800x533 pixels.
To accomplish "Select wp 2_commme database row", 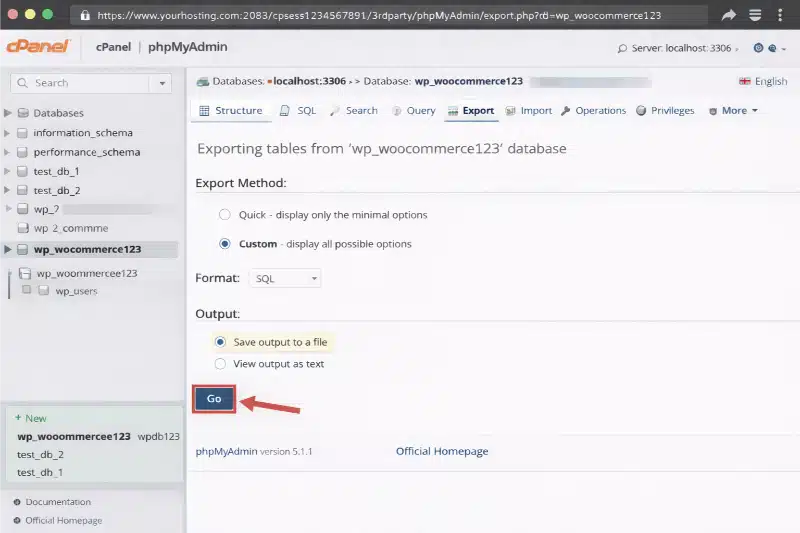I will pos(71,229).
